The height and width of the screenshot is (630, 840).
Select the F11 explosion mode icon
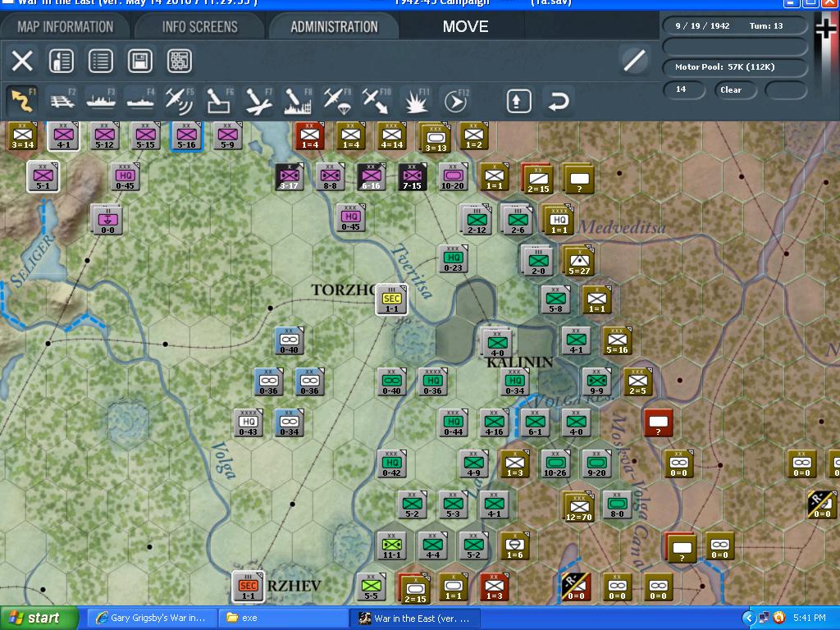416,100
